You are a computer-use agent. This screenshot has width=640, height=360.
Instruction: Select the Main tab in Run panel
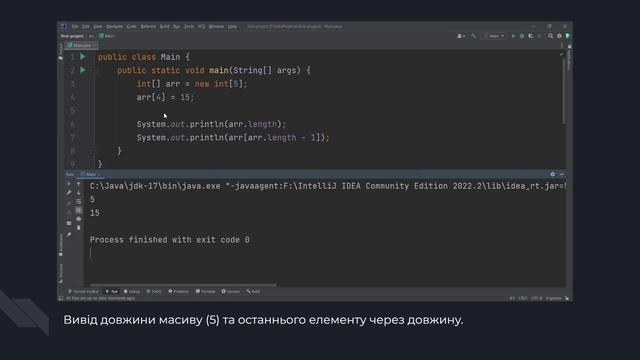(89, 174)
